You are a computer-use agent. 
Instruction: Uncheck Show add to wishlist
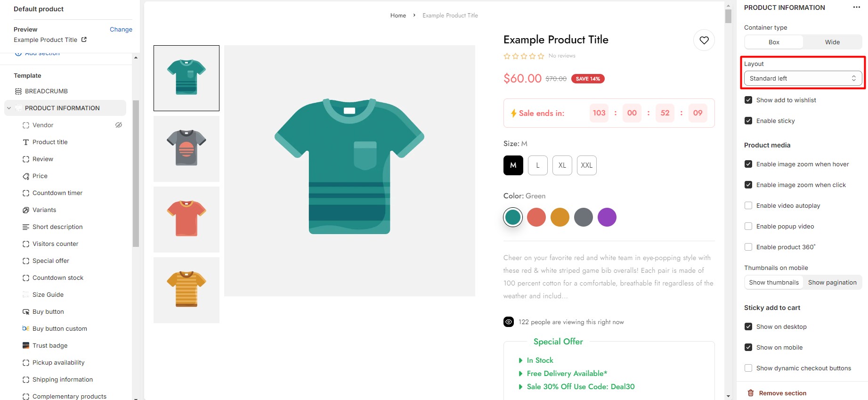(x=748, y=100)
